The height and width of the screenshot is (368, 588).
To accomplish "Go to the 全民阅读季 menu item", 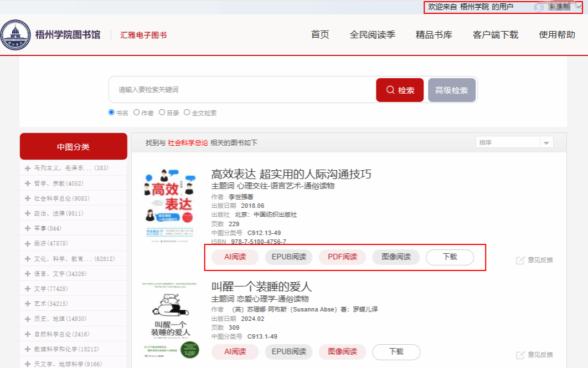I will coord(373,35).
